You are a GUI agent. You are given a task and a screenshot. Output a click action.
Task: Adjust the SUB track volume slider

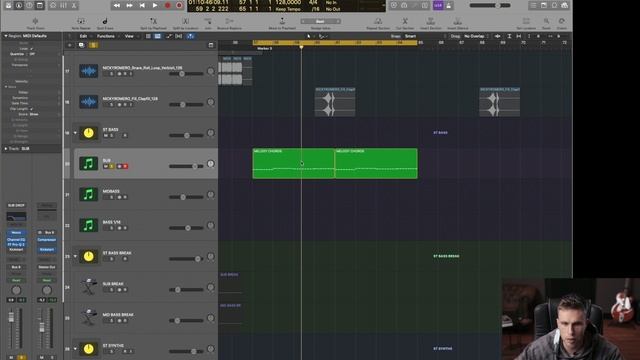186,166
